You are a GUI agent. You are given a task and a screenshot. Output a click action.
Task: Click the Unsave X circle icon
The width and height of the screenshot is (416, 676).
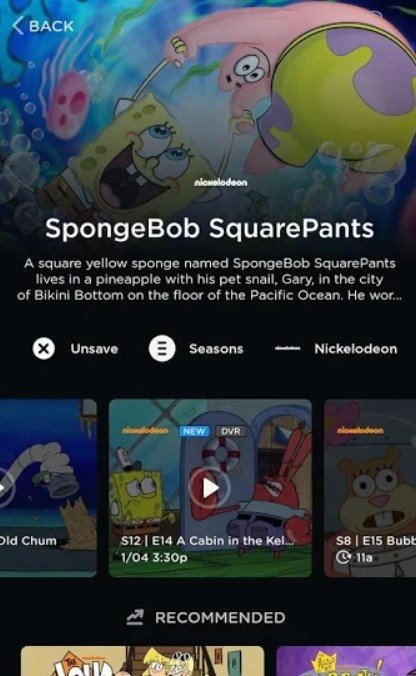44,348
